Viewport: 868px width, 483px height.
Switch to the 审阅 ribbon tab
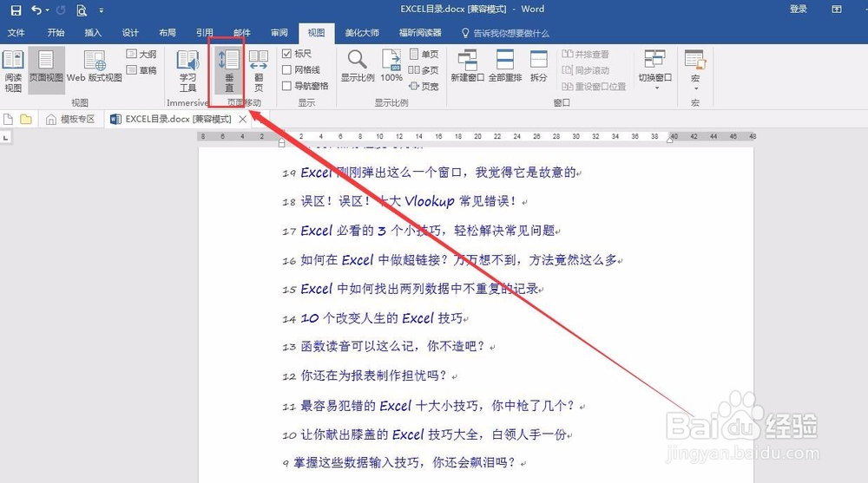pos(279,33)
